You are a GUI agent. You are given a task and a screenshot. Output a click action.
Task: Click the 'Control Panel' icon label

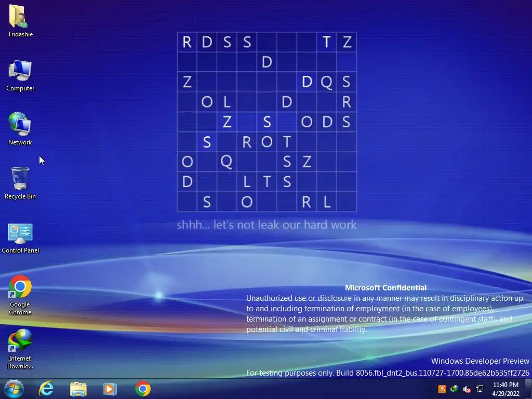(x=20, y=250)
